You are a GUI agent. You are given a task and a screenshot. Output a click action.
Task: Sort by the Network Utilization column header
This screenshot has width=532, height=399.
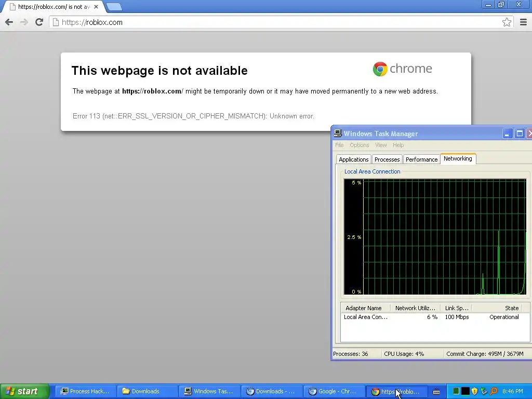click(415, 308)
